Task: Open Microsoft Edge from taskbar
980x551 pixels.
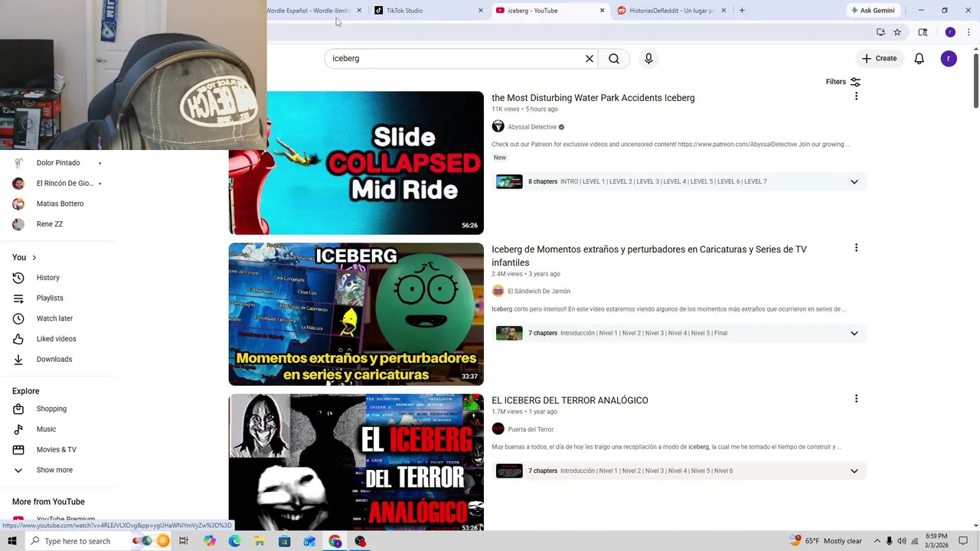Action: click(x=234, y=541)
